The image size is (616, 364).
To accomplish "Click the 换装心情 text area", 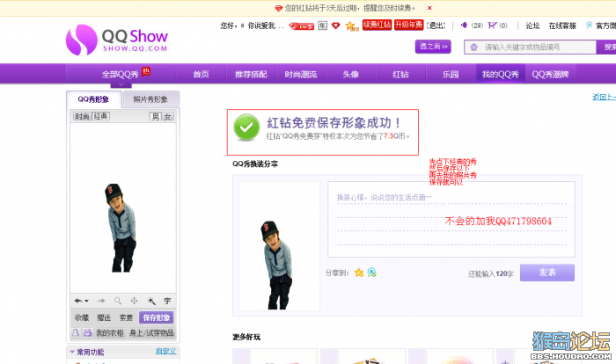I will 451,219.
